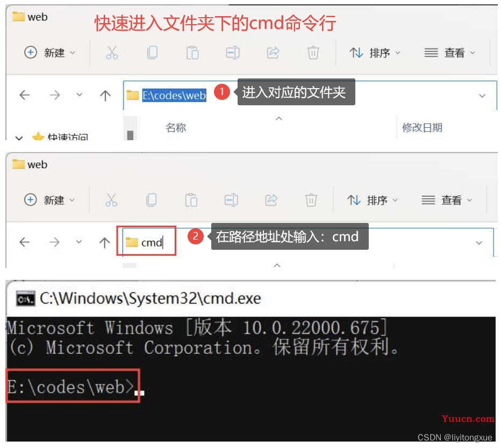Sort by 修改日期 column header

(422, 128)
